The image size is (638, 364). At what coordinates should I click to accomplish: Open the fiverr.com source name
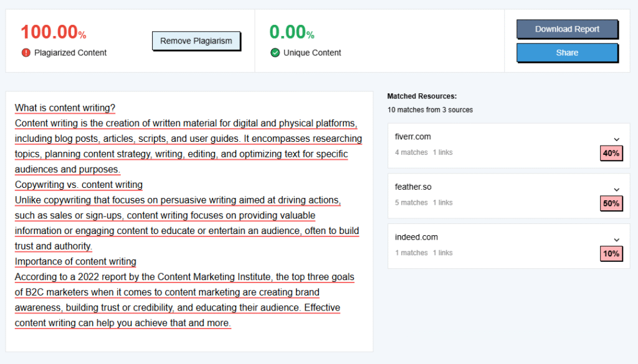click(412, 137)
